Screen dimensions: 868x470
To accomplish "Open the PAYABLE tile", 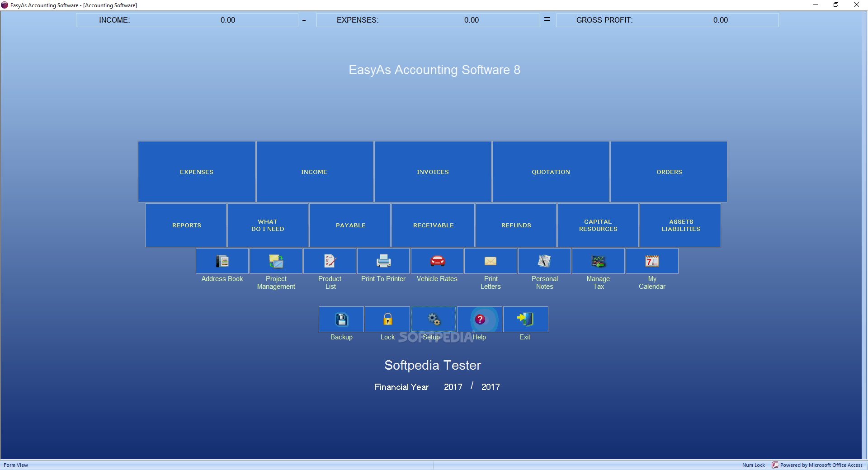I will (350, 225).
